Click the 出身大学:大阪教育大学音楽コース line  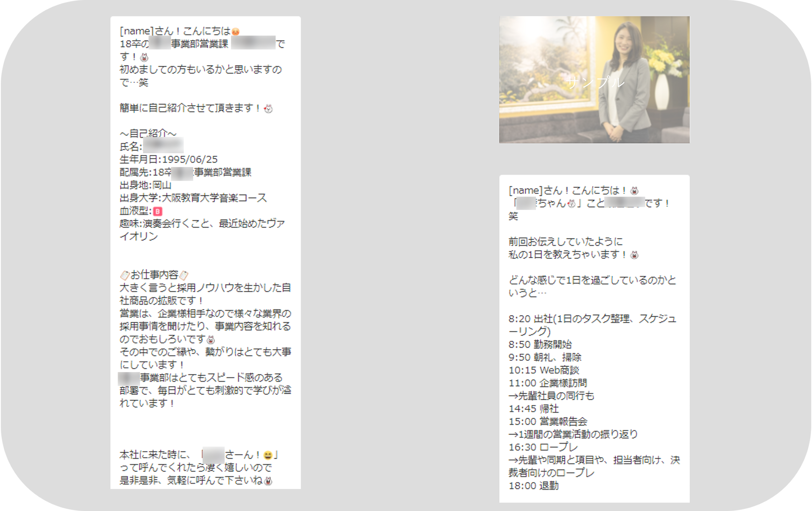click(x=193, y=198)
